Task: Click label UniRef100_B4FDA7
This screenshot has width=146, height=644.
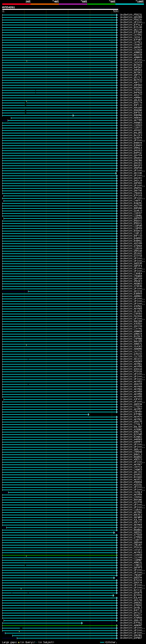Action: click(131, 67)
